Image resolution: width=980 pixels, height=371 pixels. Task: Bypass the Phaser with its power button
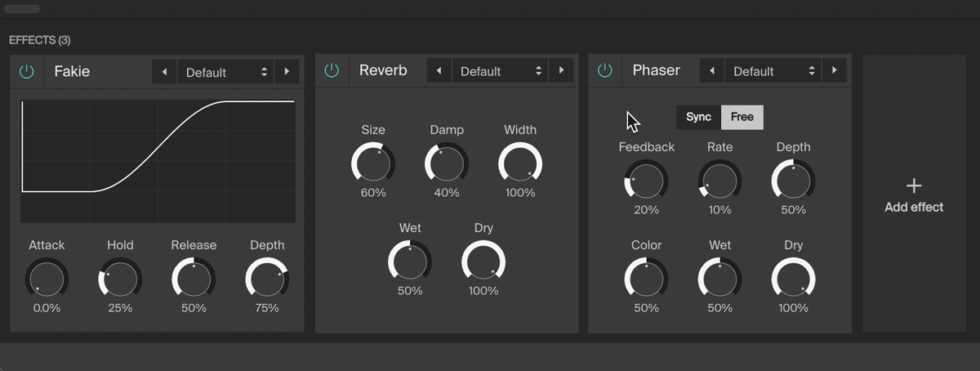(604, 71)
